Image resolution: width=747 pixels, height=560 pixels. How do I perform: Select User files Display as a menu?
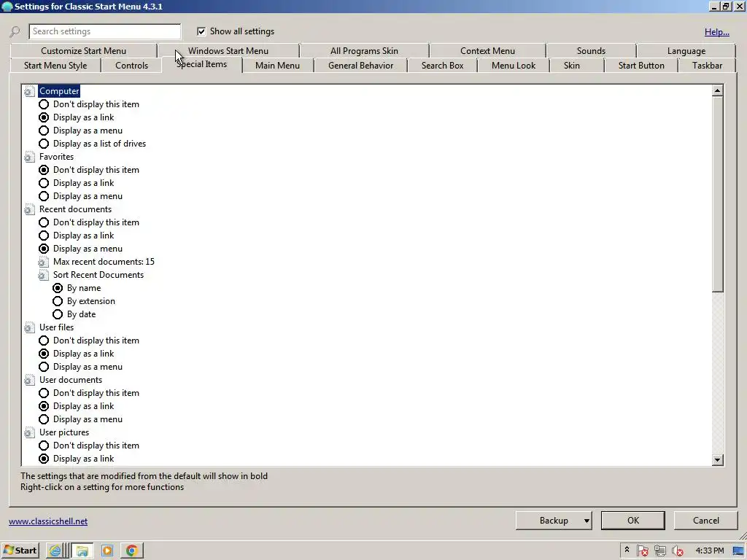tap(44, 367)
